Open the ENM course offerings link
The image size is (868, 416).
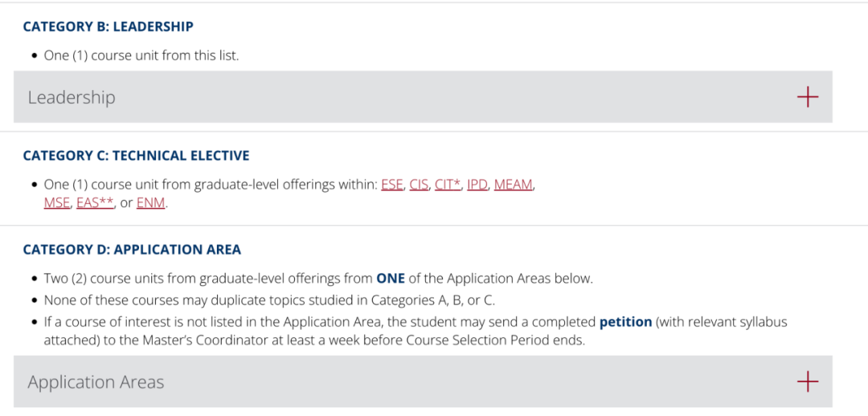click(x=150, y=203)
